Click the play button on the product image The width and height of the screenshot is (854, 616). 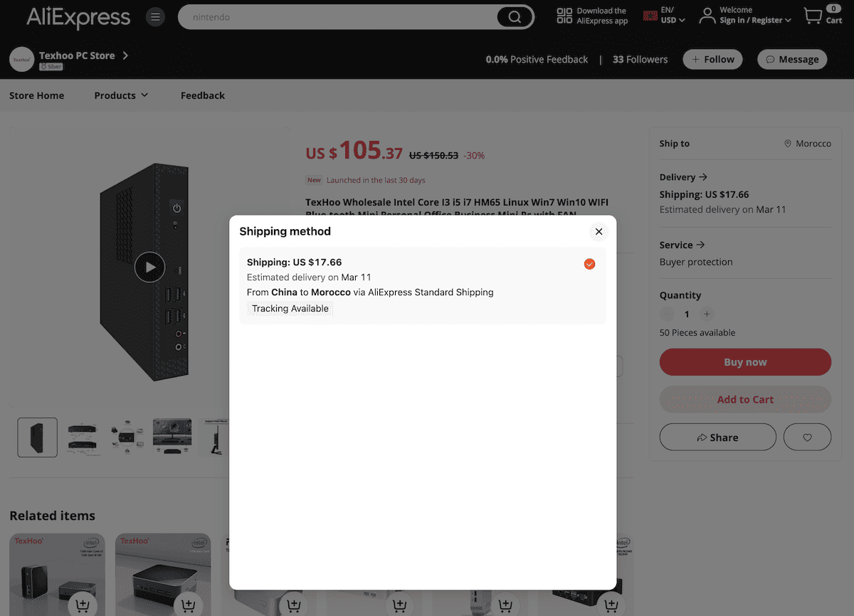149,267
